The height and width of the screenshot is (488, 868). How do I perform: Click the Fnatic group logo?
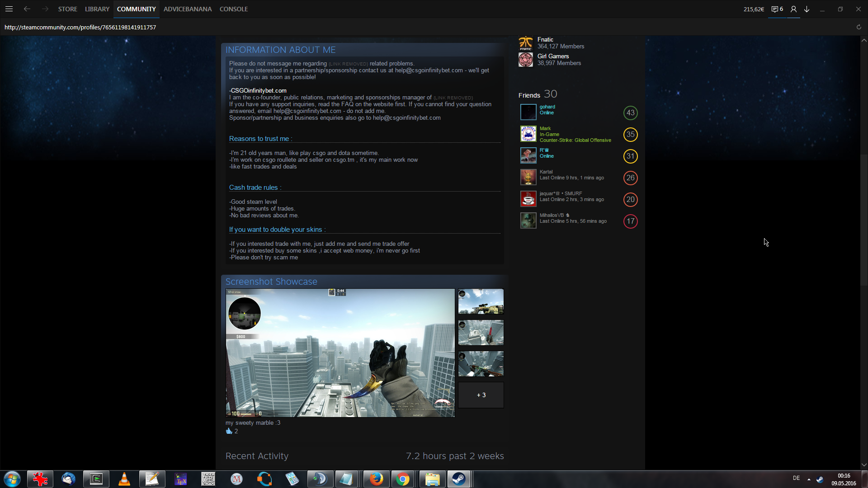pyautogui.click(x=526, y=43)
